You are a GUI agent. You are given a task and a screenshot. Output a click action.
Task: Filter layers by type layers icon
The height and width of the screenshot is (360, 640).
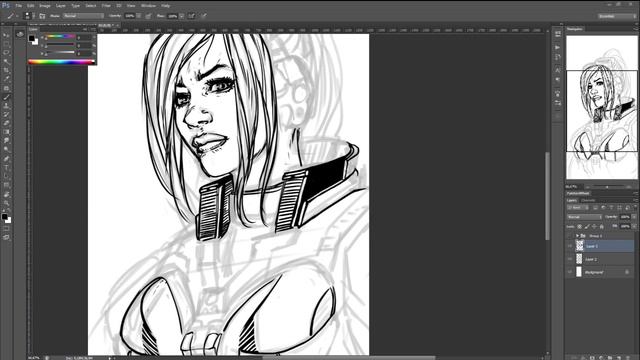611,208
